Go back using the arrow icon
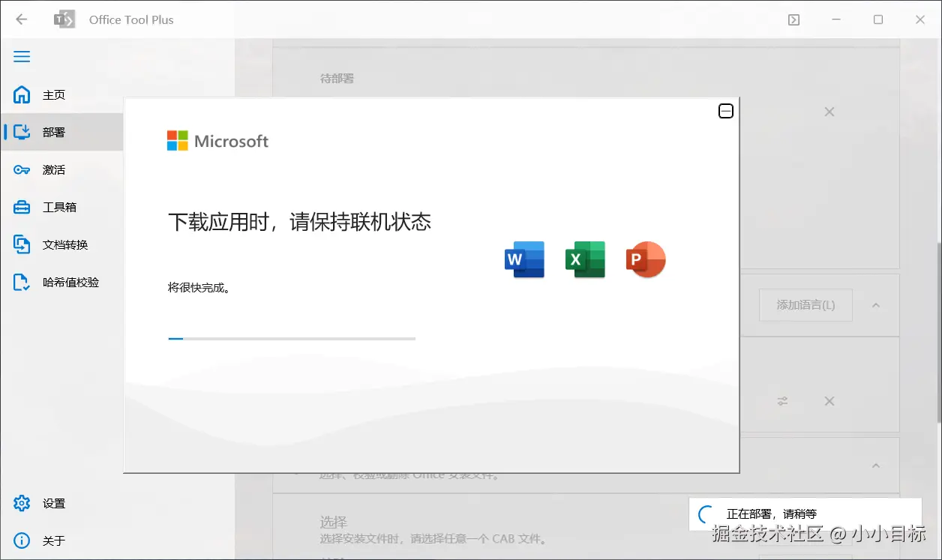942x560 pixels. coord(21,19)
